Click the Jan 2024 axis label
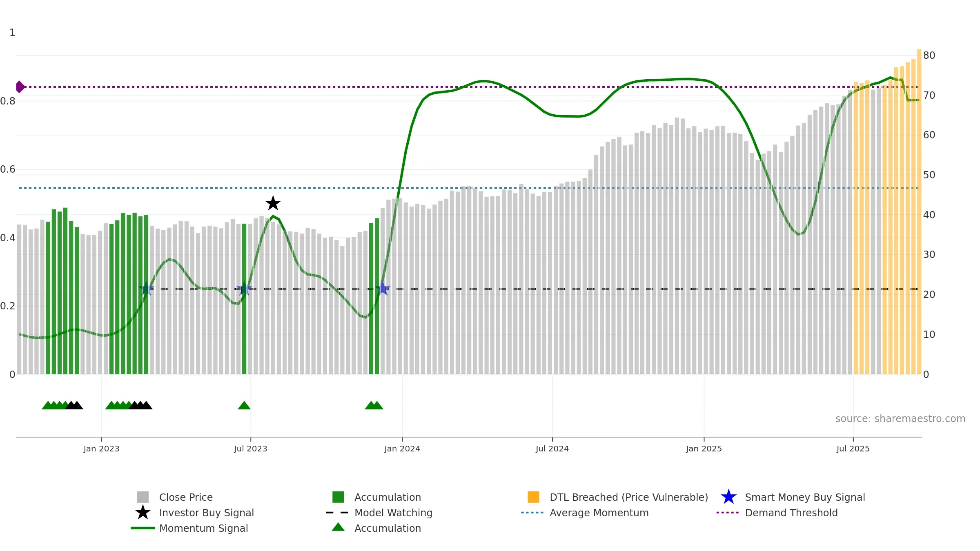This screenshot has height=551, width=980. pos(402,449)
